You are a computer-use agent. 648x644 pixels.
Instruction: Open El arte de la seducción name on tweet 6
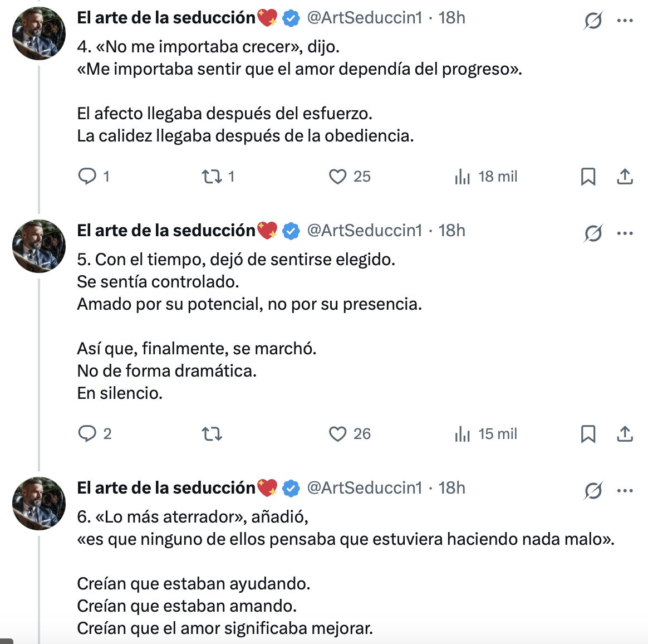[166, 488]
